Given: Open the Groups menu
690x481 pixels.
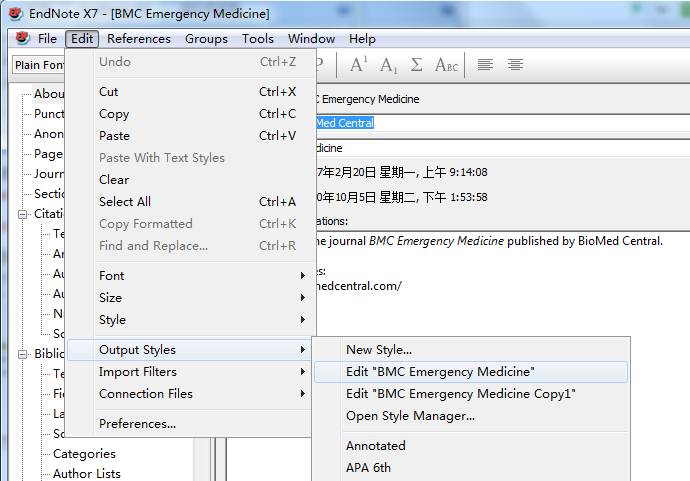Looking at the screenshot, I should [x=206, y=39].
